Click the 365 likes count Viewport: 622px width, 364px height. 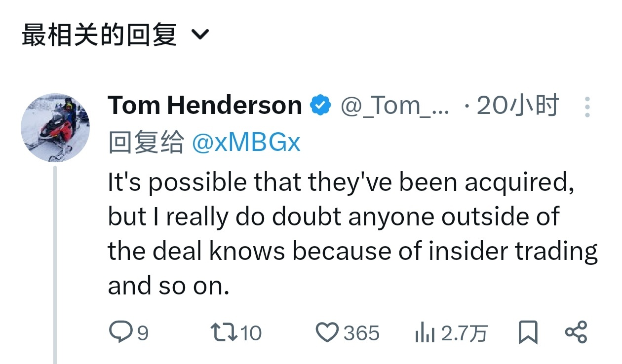tap(361, 333)
